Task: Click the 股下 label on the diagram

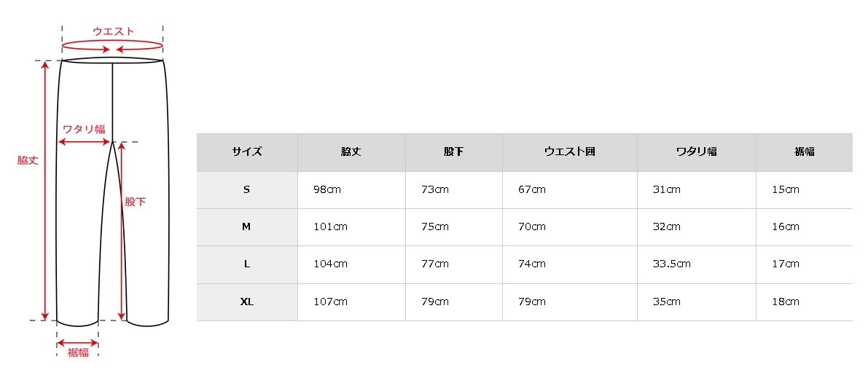Action: [x=135, y=202]
